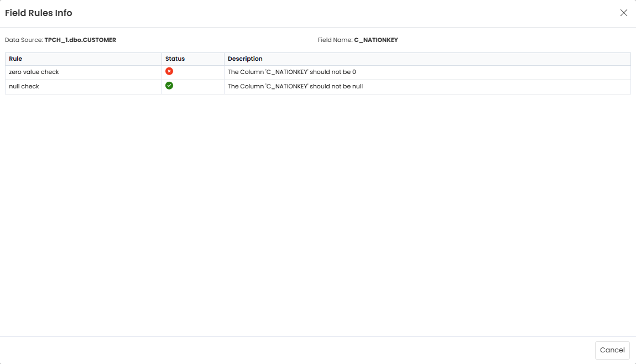The height and width of the screenshot is (364, 636).
Task: Click the 'Field Rules Info' title
Action: (x=39, y=13)
